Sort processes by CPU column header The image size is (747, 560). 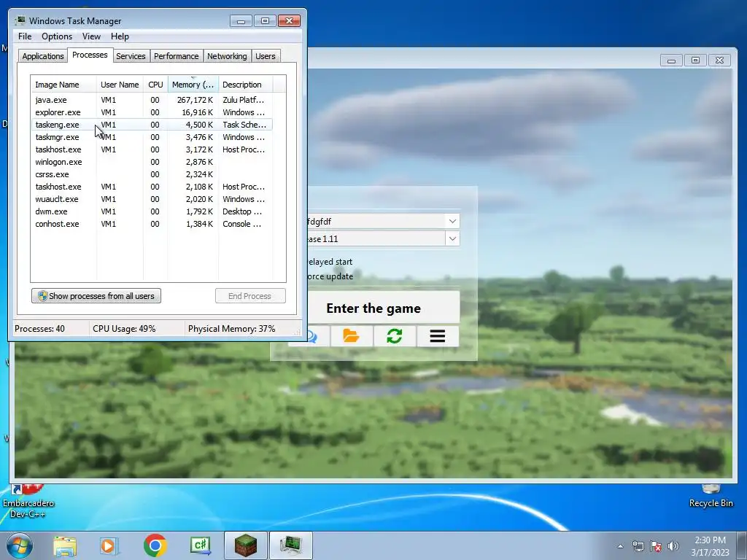tap(155, 85)
